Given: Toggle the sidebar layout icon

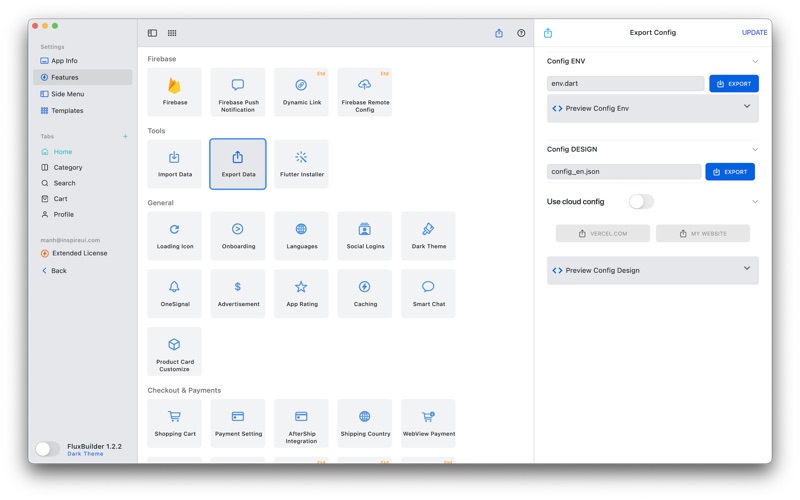Looking at the screenshot, I should [x=152, y=33].
